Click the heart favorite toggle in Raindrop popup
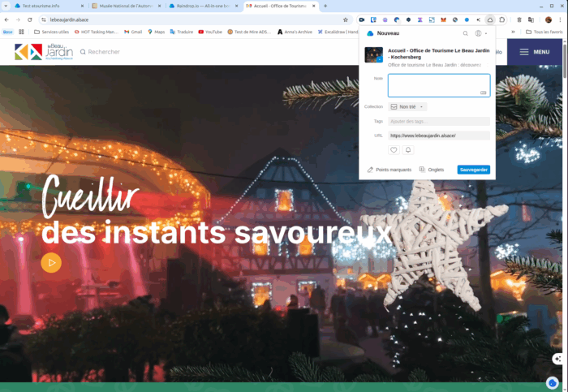The image size is (568, 392). point(394,150)
